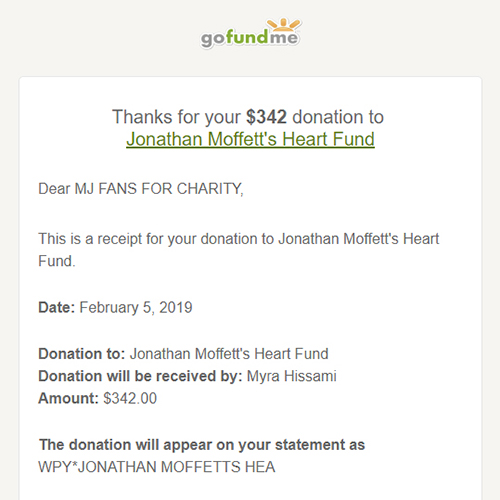Click the 'Donation will be received by:' label
The height and width of the screenshot is (500, 500).
[140, 376]
